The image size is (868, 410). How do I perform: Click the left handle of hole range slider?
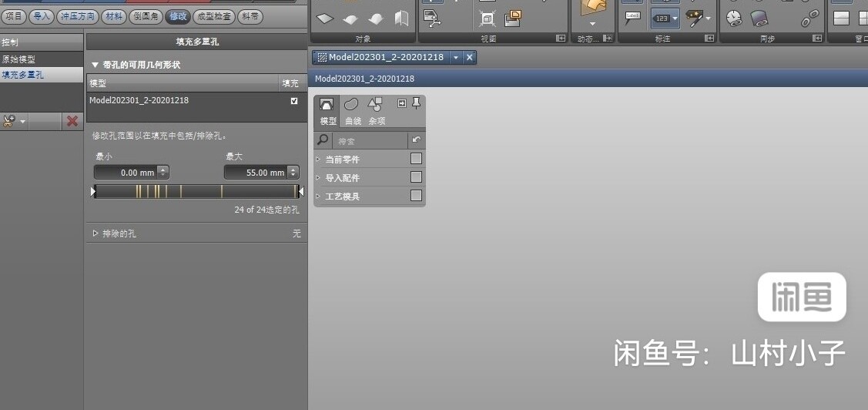point(93,192)
